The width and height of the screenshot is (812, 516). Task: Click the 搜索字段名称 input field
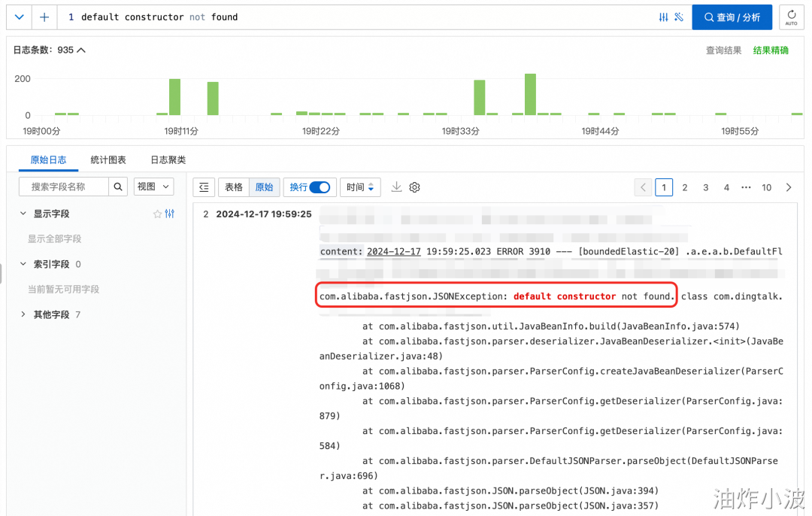tap(64, 187)
